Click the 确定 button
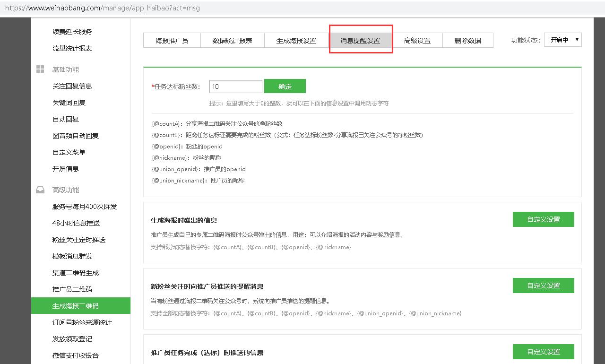The height and width of the screenshot is (364, 605). click(x=285, y=87)
